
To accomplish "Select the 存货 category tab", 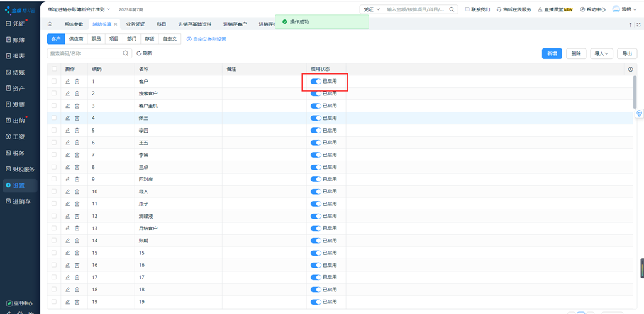I will [x=150, y=40].
